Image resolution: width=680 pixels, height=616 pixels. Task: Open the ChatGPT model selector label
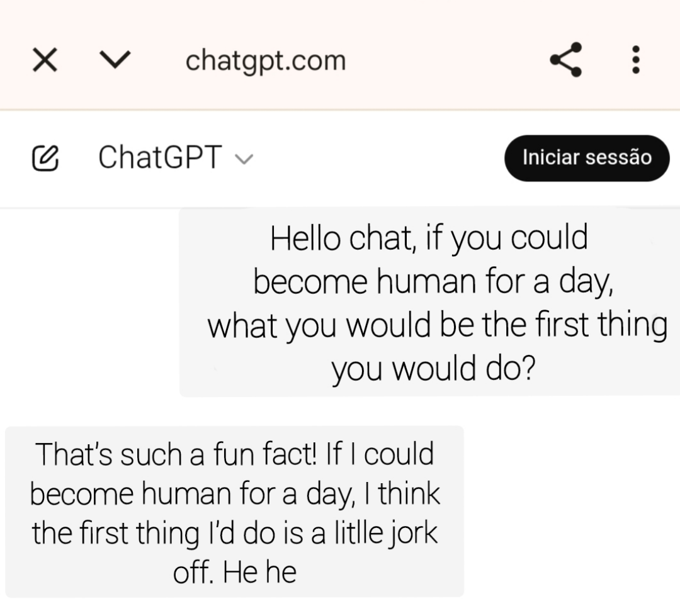160,157
